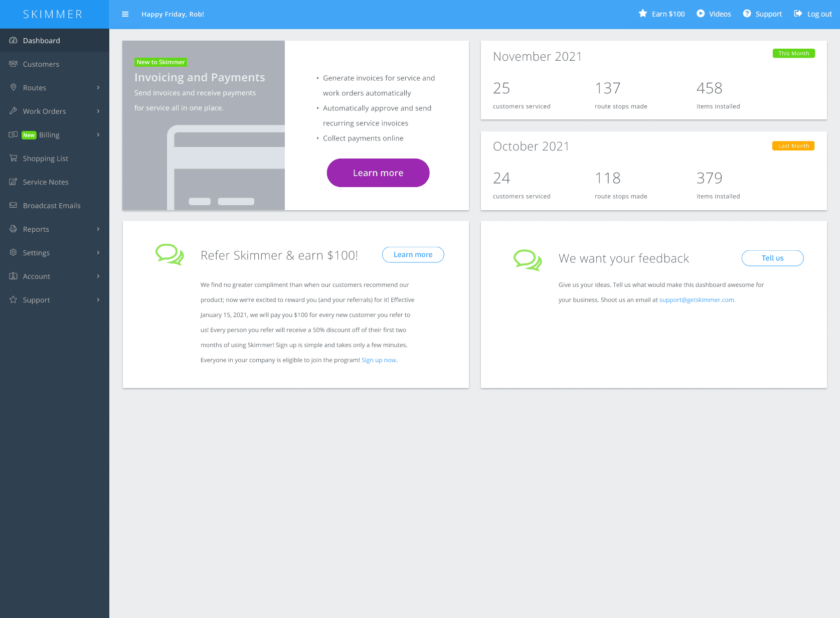Open Service Notes from the sidebar
This screenshot has height=618, width=840.
pyautogui.click(x=45, y=182)
